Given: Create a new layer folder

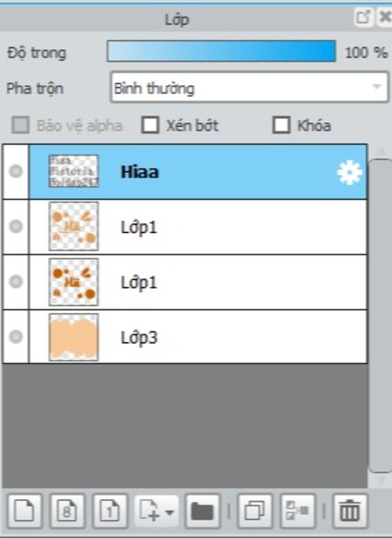Looking at the screenshot, I should [x=202, y=511].
